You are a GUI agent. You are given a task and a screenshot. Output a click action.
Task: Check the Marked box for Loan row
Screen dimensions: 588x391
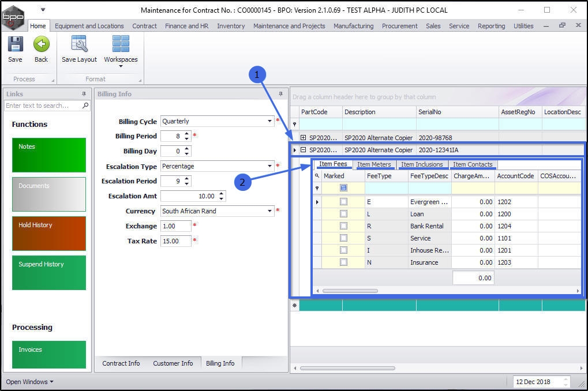(x=343, y=214)
